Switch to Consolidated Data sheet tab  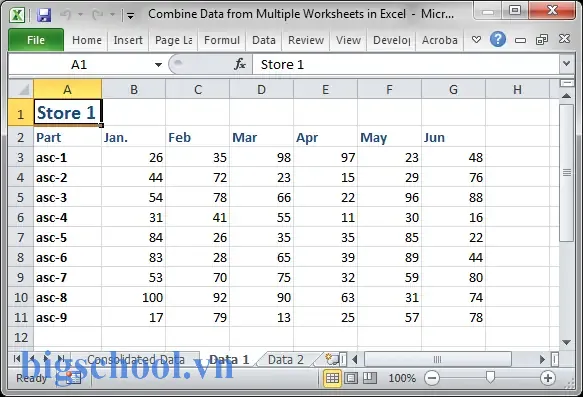[x=136, y=359]
